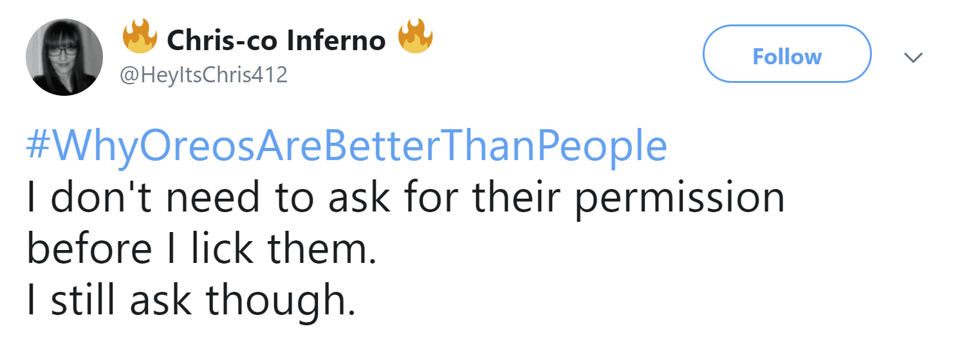
Task: Open the #WhyOreosAreBetterThanPeople hashtag
Action: click(x=346, y=147)
